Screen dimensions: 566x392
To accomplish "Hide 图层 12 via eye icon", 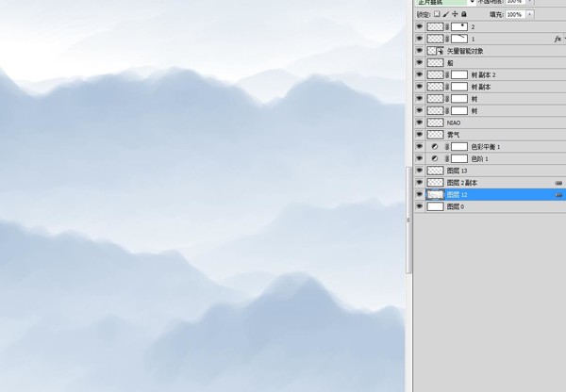I will (x=419, y=195).
